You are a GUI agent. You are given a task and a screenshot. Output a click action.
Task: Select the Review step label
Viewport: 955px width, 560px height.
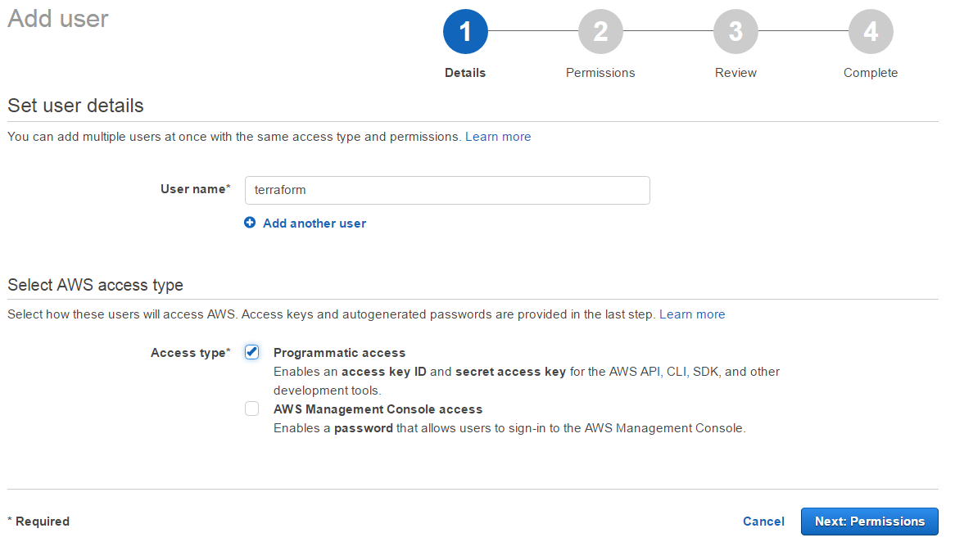pos(735,73)
